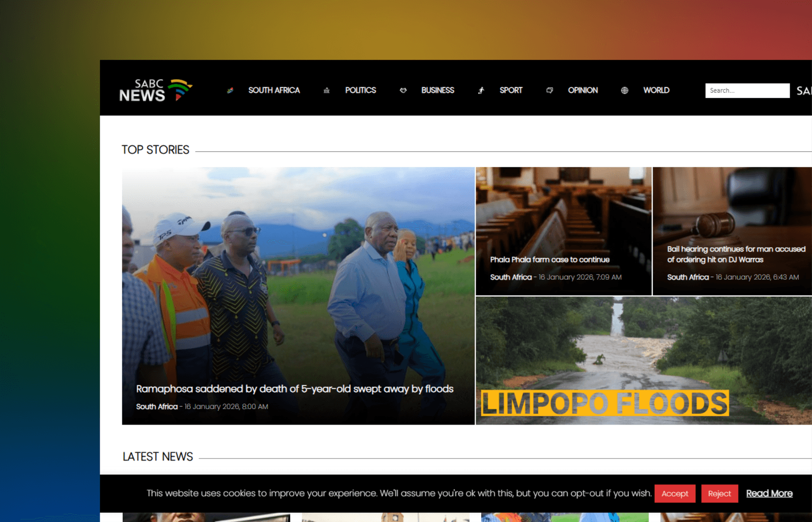Open the Phala Phala farm case story
The image size is (812, 522).
pyautogui.click(x=550, y=260)
